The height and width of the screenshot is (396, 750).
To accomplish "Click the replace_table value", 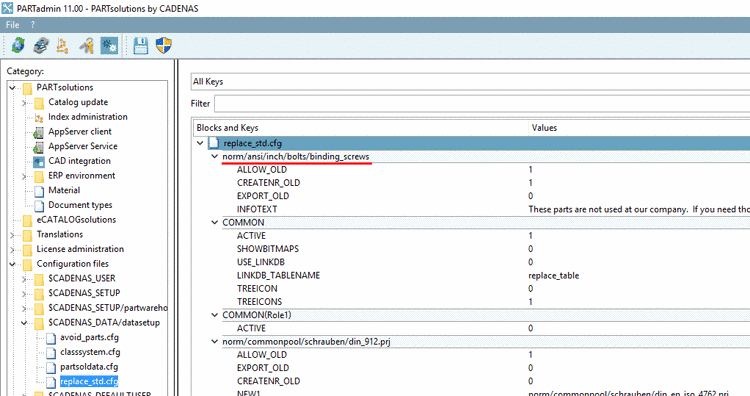I will (x=553, y=275).
